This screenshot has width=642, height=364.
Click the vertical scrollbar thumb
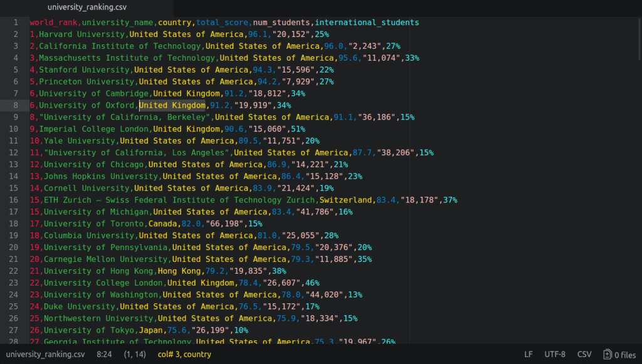[x=639, y=39]
